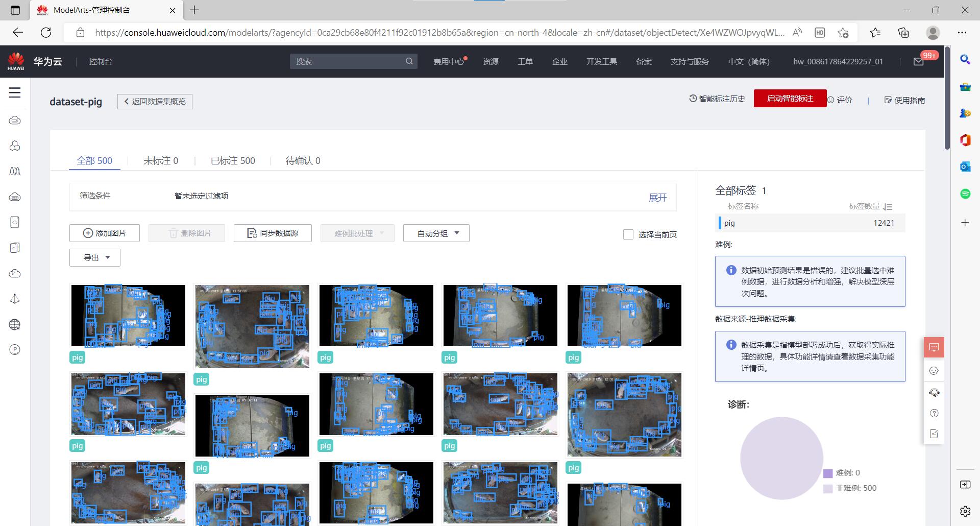Click the red feedback chat icon
Screen dimensions: 980x526
click(x=934, y=347)
